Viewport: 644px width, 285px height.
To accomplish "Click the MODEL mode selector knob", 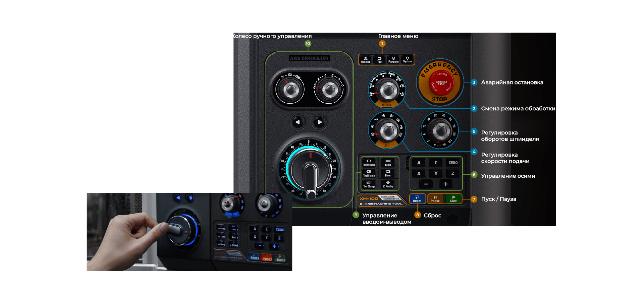I will pyautogui.click(x=387, y=90).
